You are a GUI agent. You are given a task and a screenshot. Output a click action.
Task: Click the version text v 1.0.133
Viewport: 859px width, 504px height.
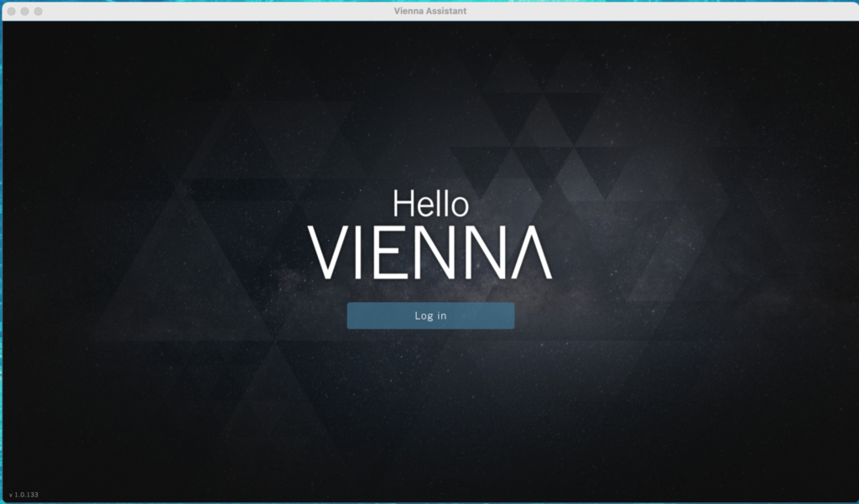point(23,495)
